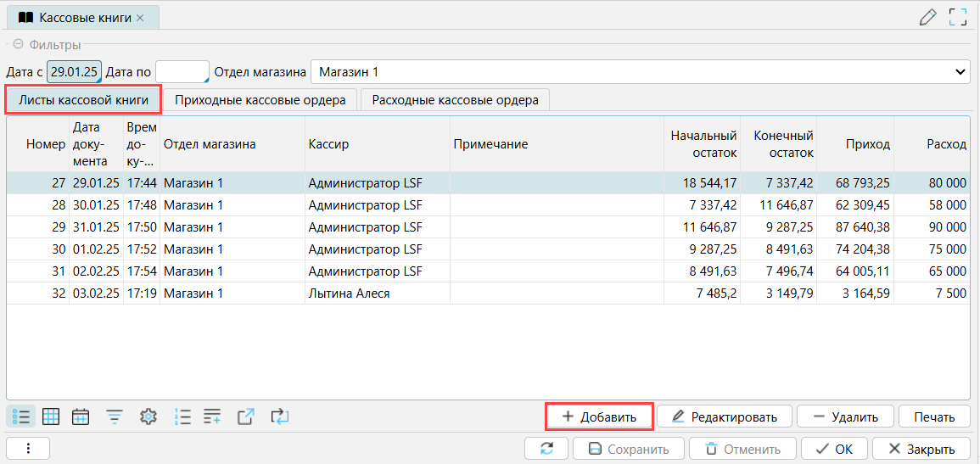This screenshot has width=980, height=464.
Task: Switch to Приходные кассовые ордера tab
Action: pyautogui.click(x=260, y=100)
